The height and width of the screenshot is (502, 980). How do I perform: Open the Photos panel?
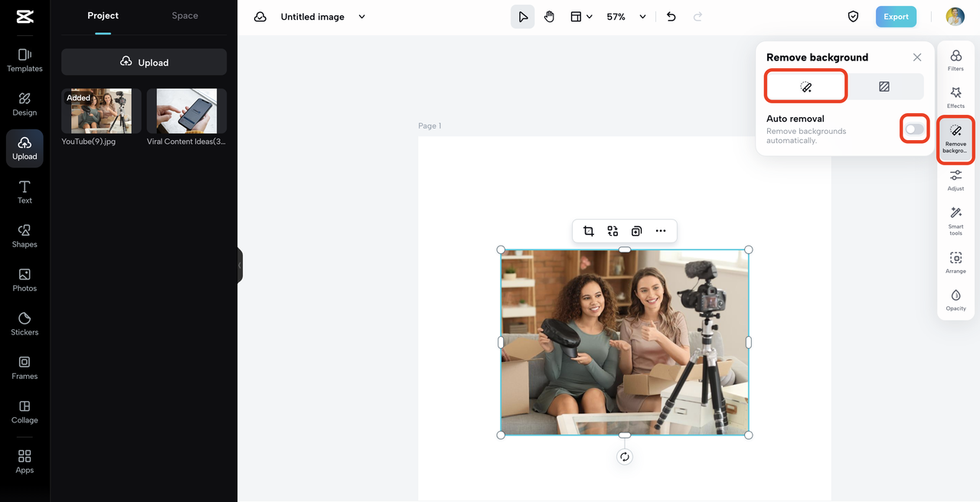(x=24, y=280)
